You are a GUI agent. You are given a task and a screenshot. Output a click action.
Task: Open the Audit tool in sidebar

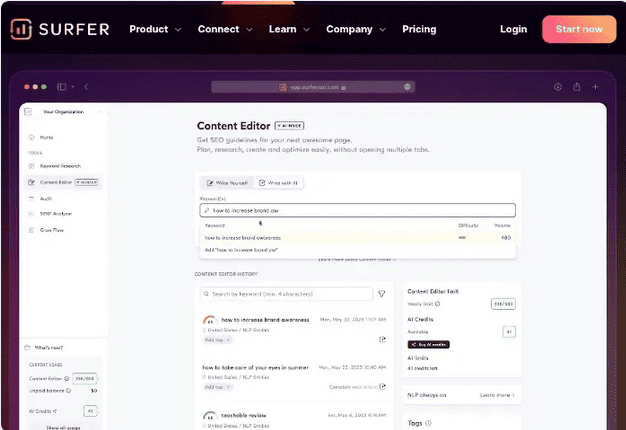46,198
